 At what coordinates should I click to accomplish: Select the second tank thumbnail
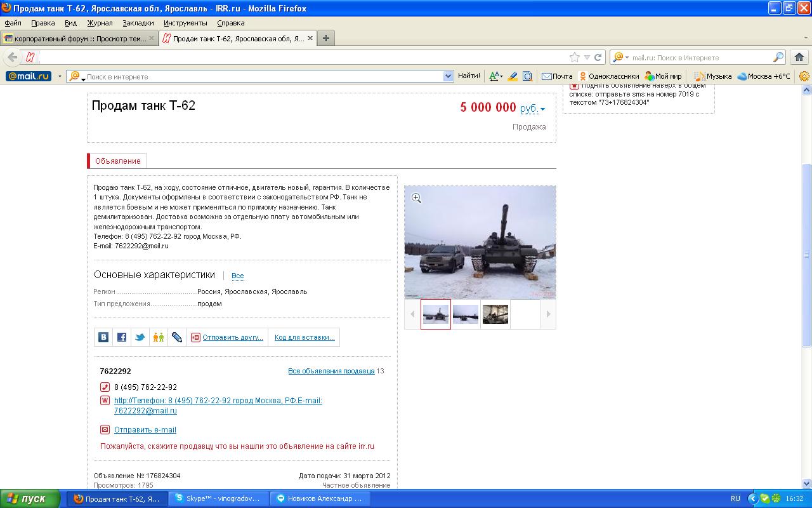pos(466,314)
